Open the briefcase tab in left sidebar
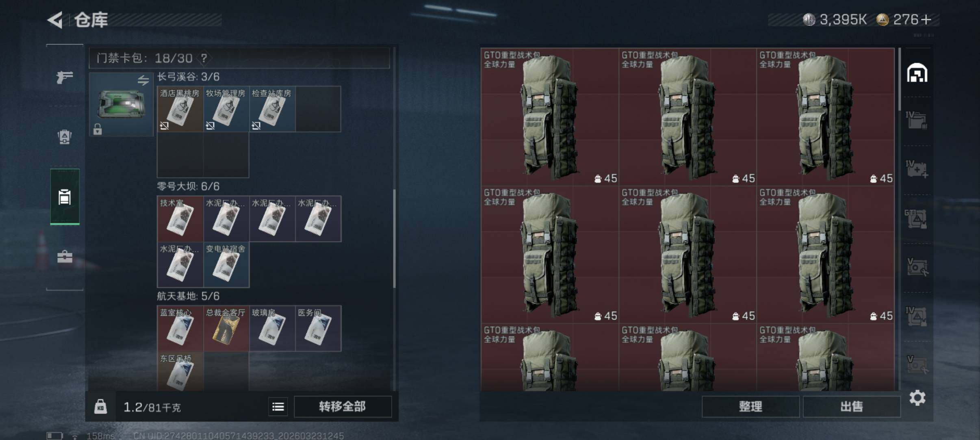This screenshot has width=980, height=440. (x=65, y=257)
